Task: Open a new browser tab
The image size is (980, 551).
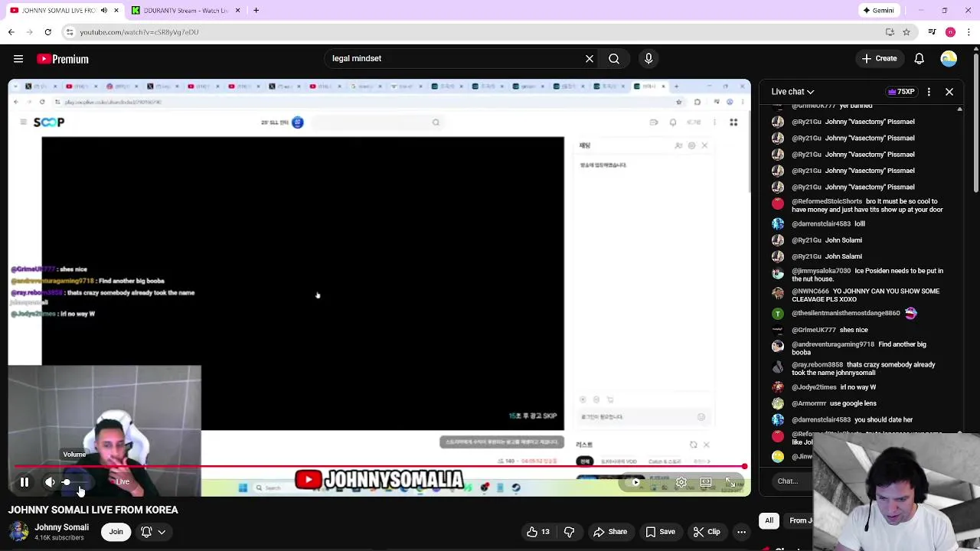Action: click(x=256, y=10)
